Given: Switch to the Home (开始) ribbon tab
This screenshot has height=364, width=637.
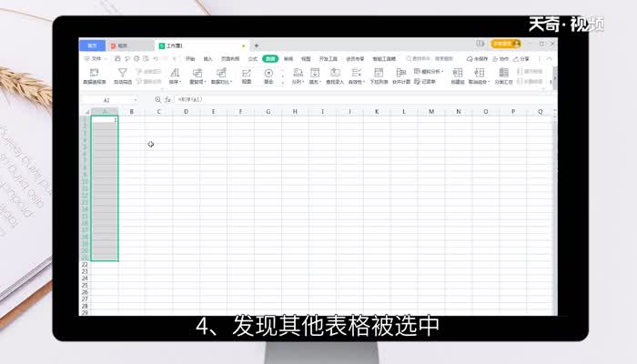Looking at the screenshot, I should coord(190,59).
